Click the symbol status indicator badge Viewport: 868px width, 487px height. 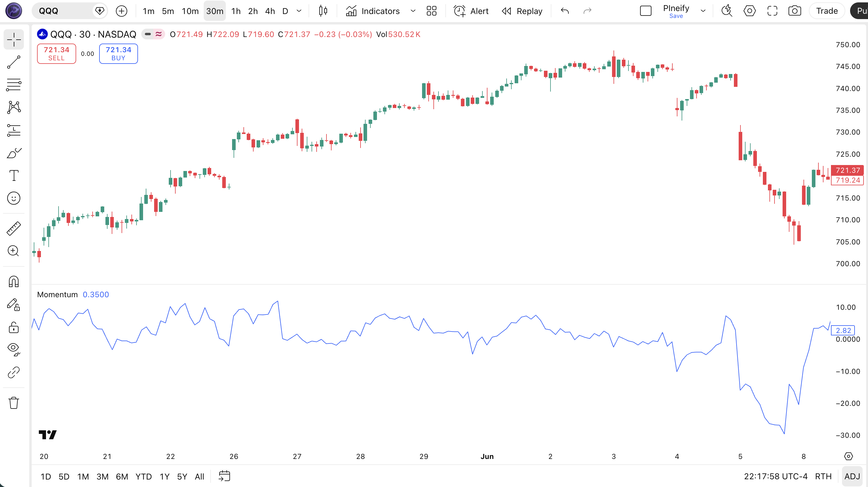(x=153, y=34)
